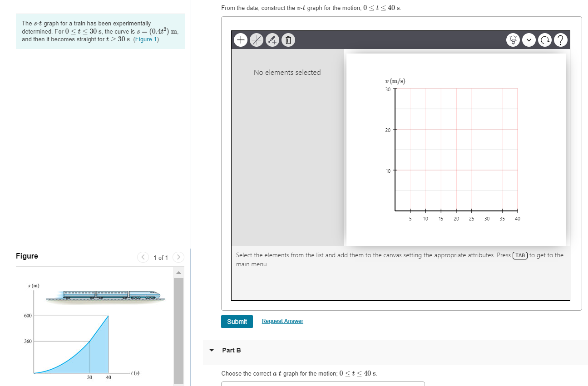Go to previous figure page
The image size is (588, 386).
(143, 257)
